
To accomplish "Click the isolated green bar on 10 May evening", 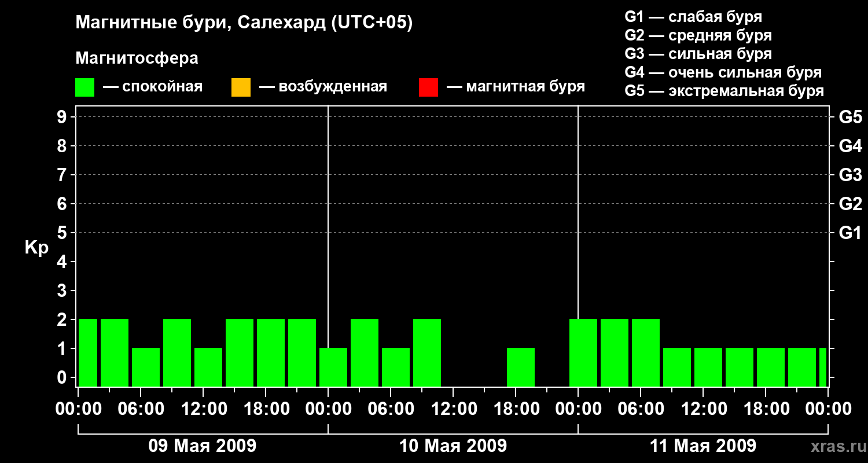I will coord(520,367).
